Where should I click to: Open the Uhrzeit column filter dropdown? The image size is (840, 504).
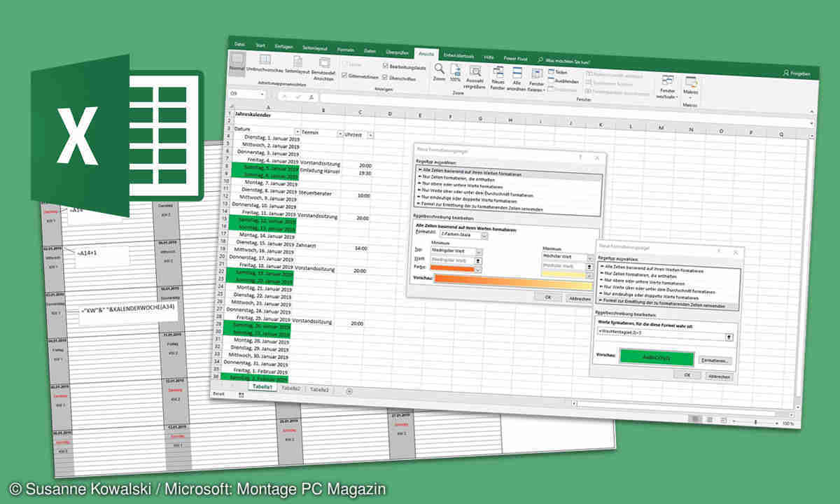[370, 135]
